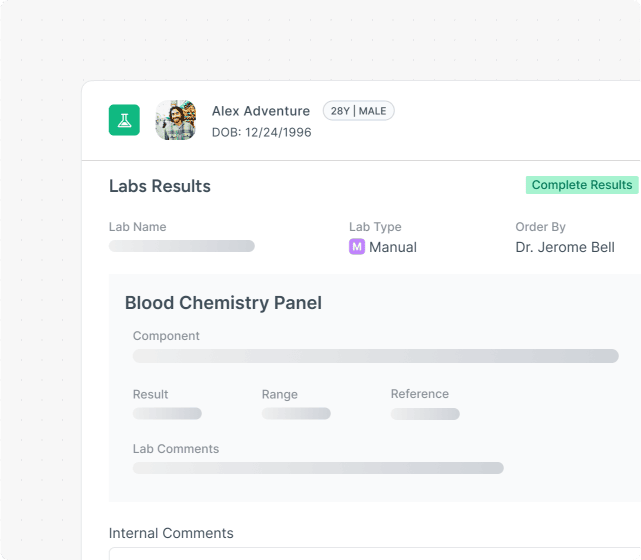Click into the Internal Comments field
The image size is (641, 560).
tap(370, 553)
